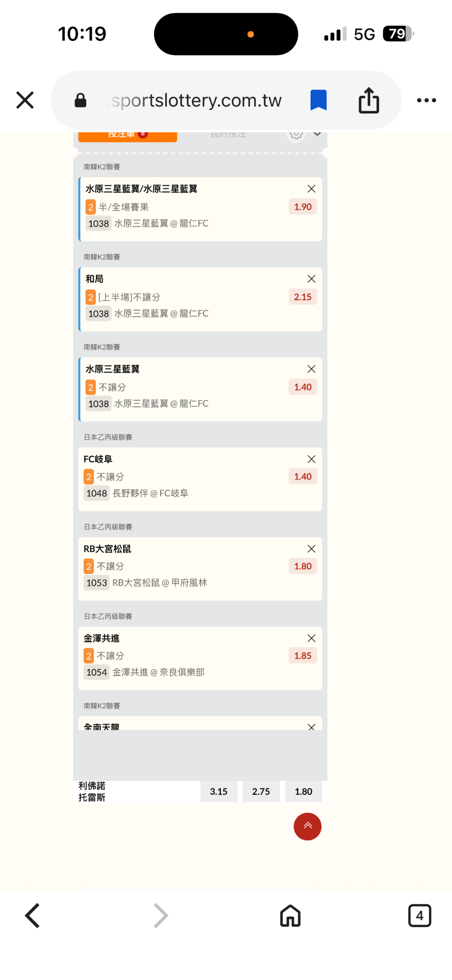
Task: Select the 1.80 odds for 托雷斯
Action: [303, 792]
